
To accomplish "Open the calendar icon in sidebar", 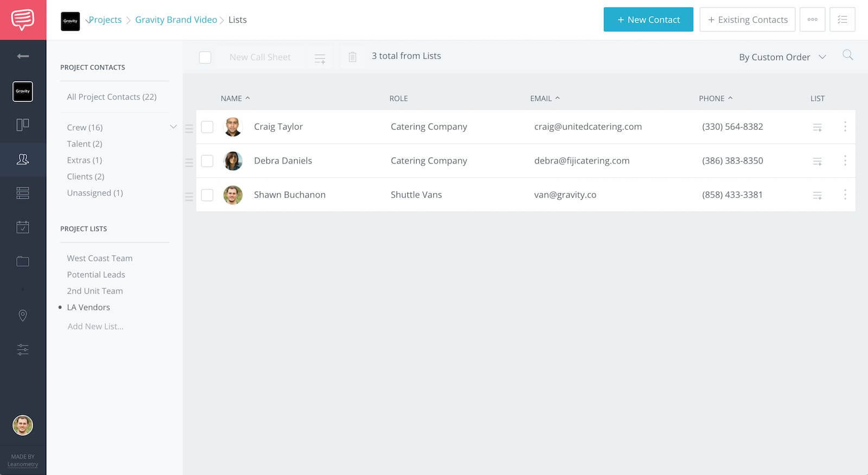I will click(x=23, y=227).
